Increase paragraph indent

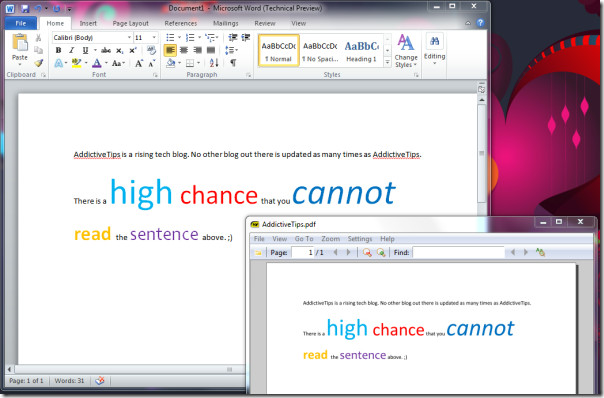pos(246,37)
